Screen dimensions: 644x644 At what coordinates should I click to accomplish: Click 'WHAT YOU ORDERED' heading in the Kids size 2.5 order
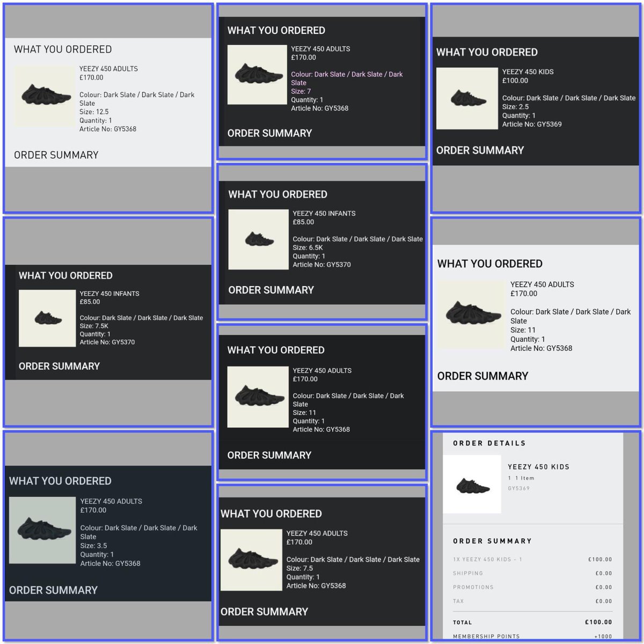[x=487, y=52]
